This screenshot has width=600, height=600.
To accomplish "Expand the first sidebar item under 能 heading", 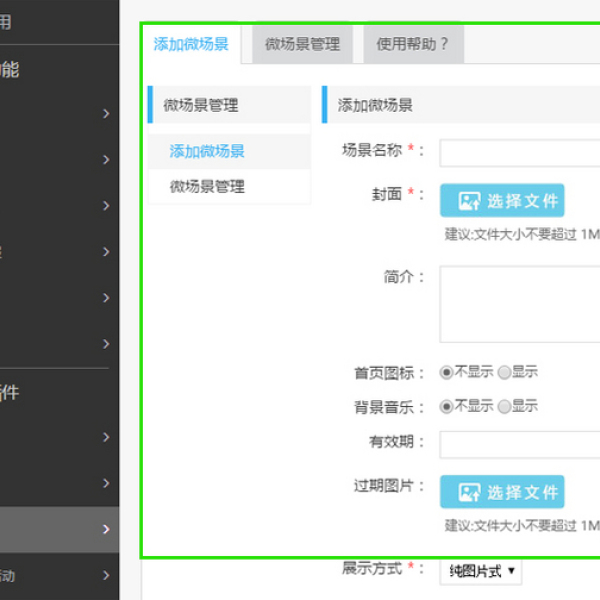I will [106, 114].
